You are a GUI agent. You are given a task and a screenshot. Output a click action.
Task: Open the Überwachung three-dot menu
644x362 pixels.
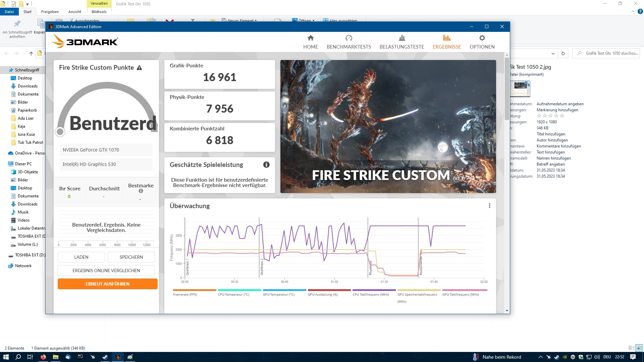point(490,206)
